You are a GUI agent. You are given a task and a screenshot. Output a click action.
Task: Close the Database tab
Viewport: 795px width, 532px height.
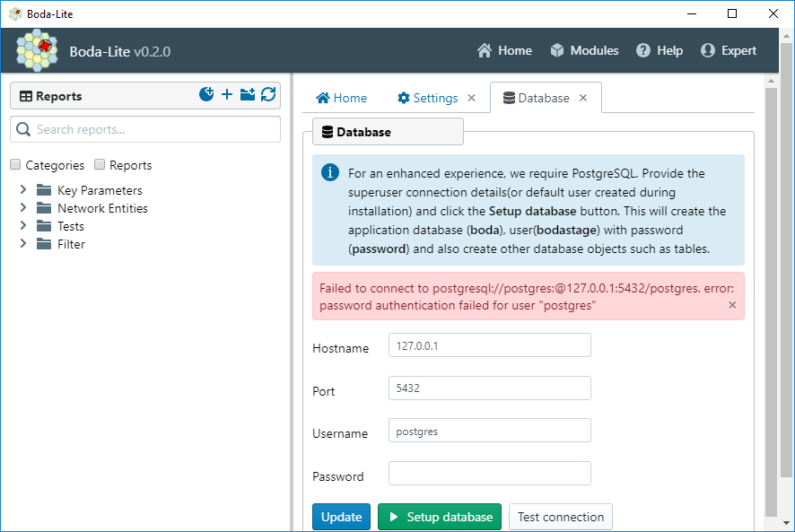[583, 98]
